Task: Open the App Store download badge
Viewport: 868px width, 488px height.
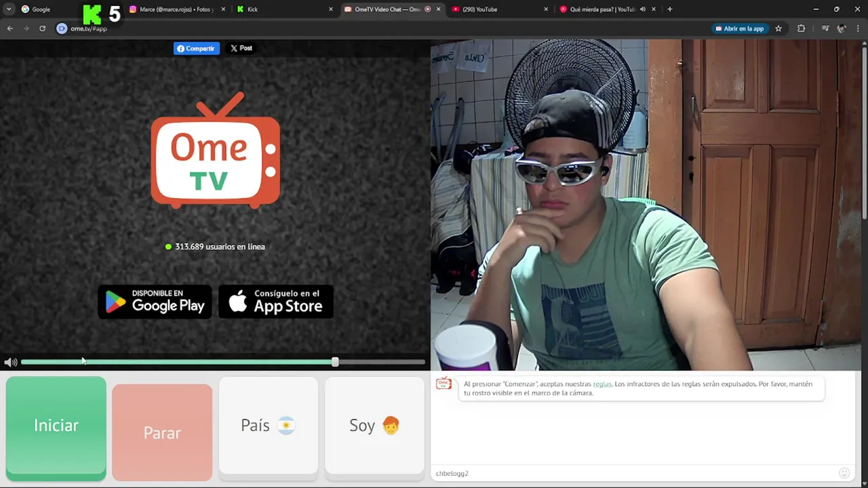Action: point(276,302)
